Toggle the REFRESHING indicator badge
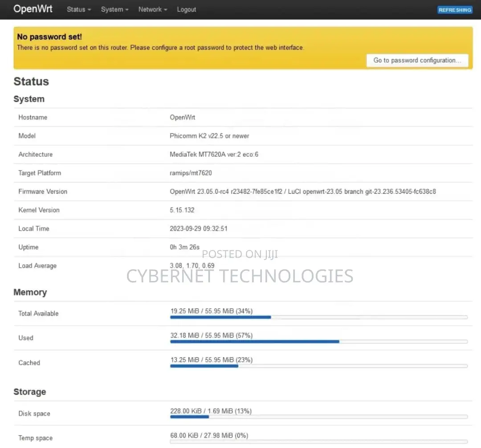The height and width of the screenshot is (448, 481). point(455,10)
